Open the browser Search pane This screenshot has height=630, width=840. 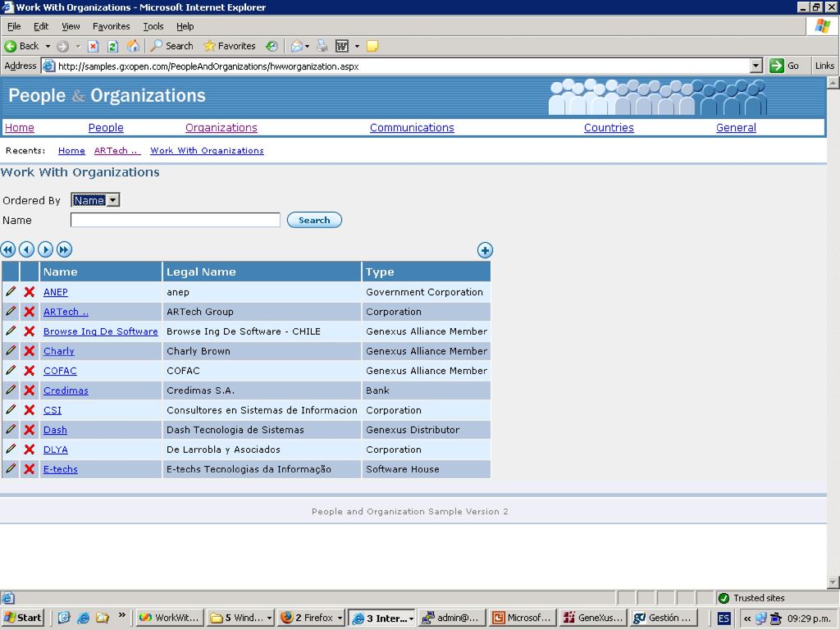(172, 46)
